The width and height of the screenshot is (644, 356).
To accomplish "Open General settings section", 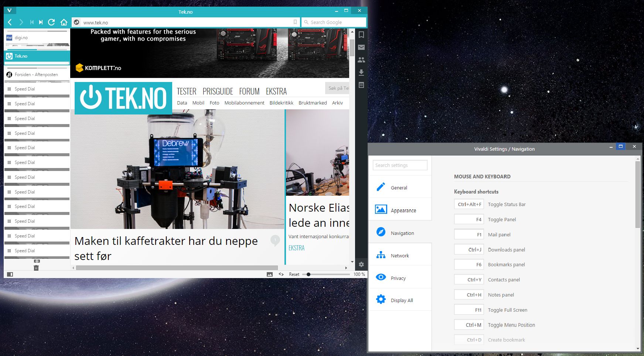I will tap(400, 188).
